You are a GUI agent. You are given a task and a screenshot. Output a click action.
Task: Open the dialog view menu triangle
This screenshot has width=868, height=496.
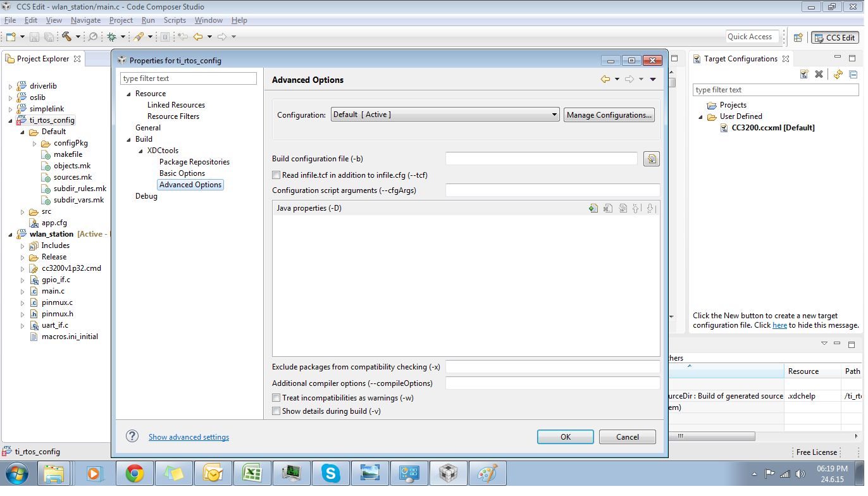(653, 80)
